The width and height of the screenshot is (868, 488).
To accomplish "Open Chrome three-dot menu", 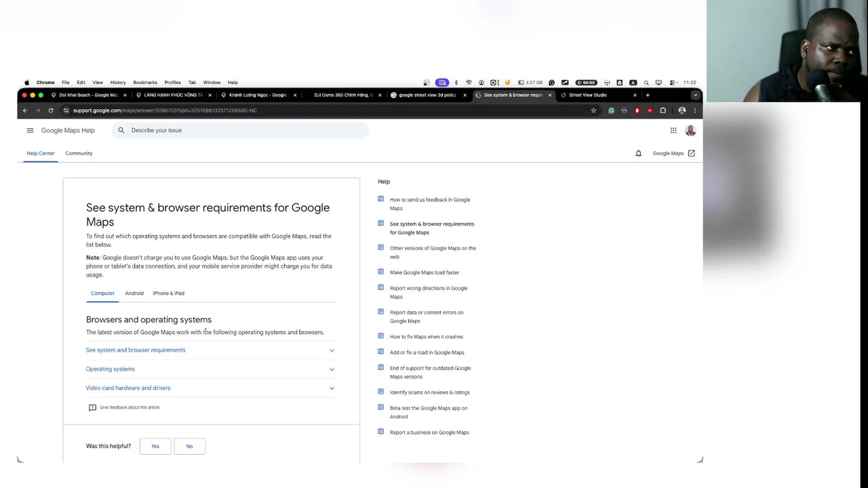I will click(694, 110).
